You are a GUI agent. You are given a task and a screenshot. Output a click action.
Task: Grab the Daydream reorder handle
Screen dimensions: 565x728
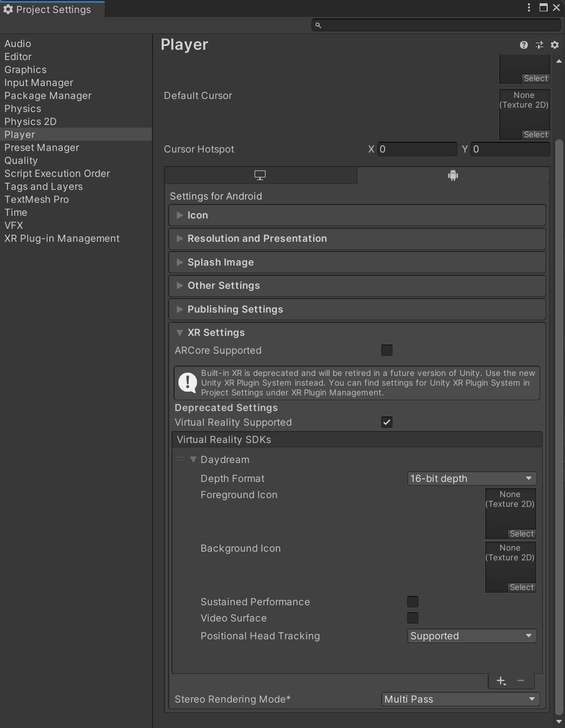pyautogui.click(x=180, y=459)
